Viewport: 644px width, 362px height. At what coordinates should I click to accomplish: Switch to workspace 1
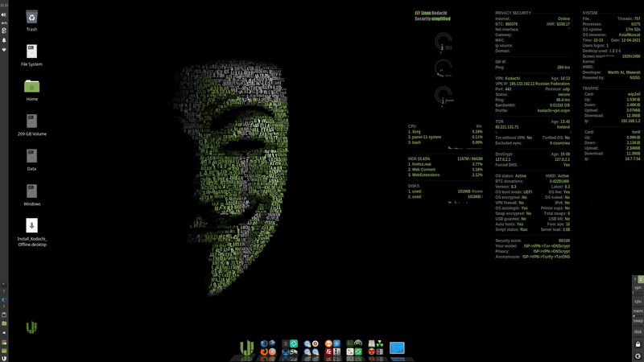[635, 279]
